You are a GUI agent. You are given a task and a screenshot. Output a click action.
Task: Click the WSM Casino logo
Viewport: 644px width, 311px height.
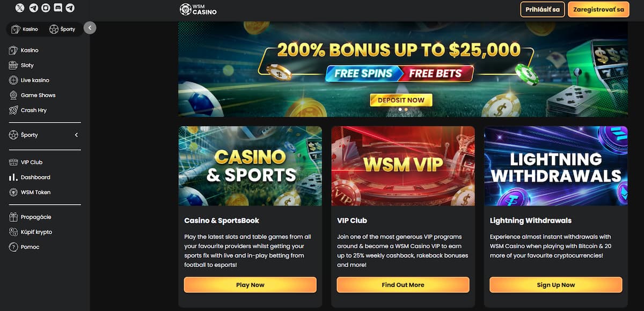click(x=199, y=9)
